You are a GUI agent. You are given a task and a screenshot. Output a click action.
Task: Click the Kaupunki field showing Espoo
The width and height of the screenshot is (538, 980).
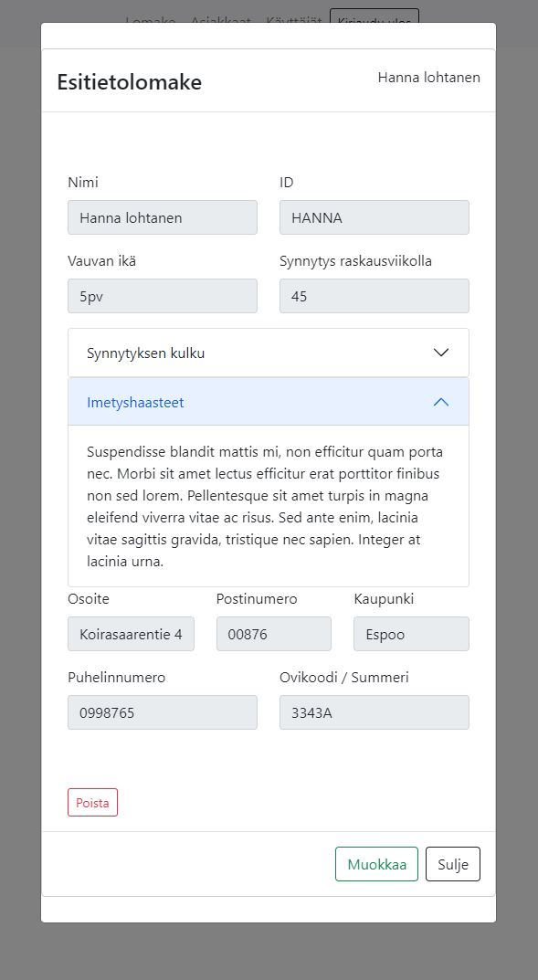[410, 633]
